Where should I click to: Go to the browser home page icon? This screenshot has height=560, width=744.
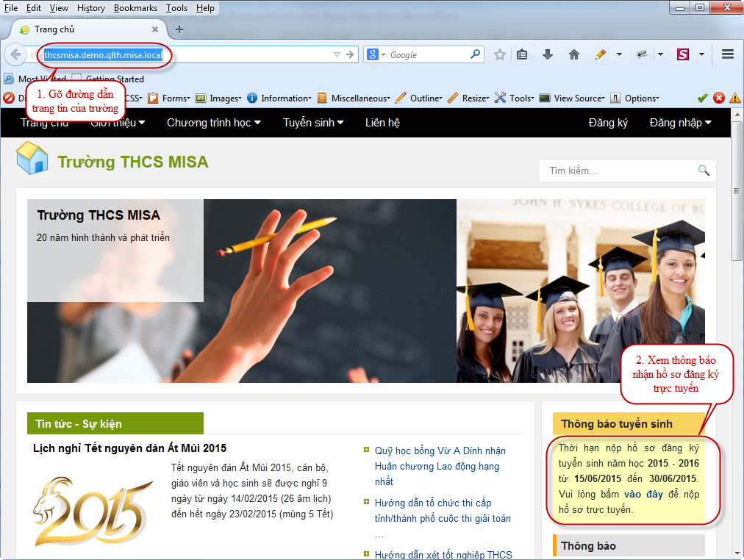click(574, 54)
